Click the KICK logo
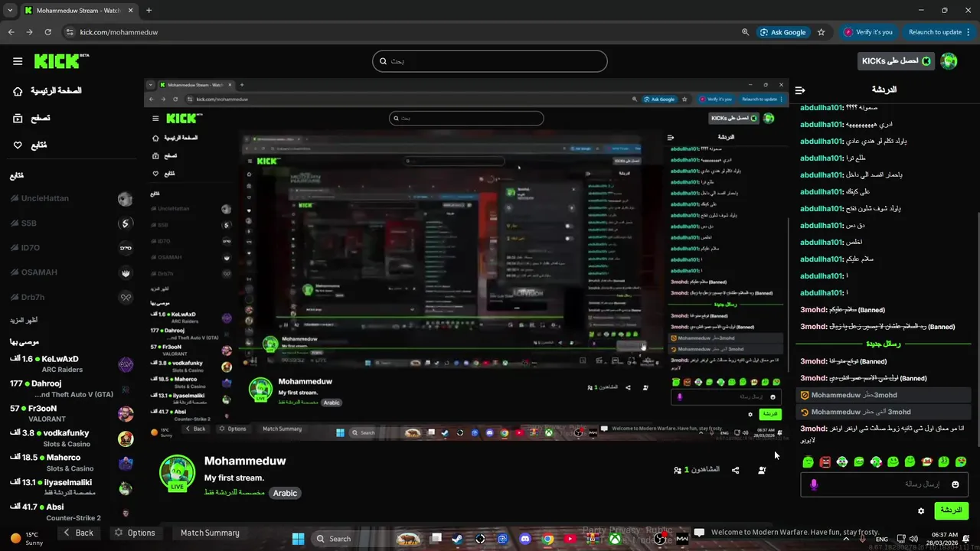This screenshot has height=551, width=980. (62, 61)
